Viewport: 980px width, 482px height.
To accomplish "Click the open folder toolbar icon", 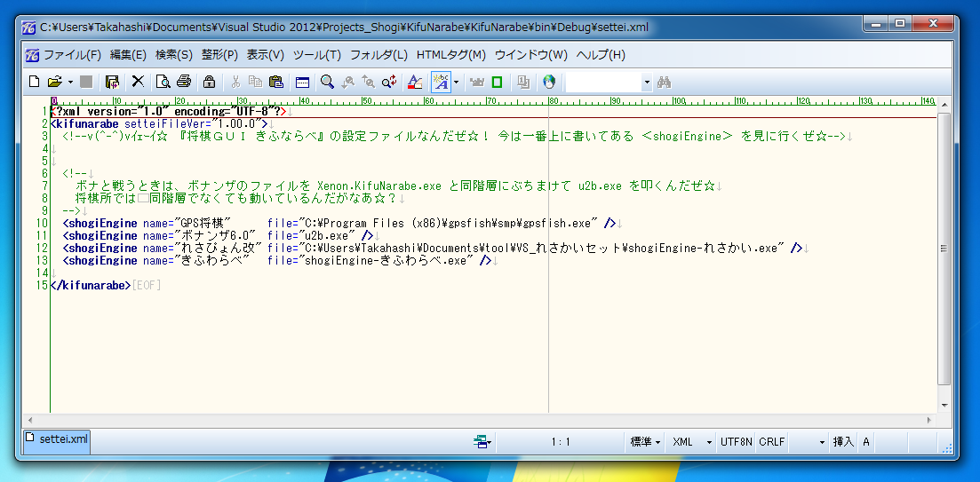I will click(x=56, y=82).
